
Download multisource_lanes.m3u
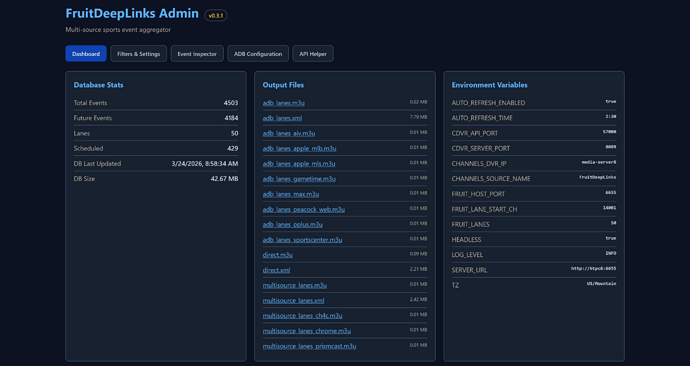pos(295,285)
